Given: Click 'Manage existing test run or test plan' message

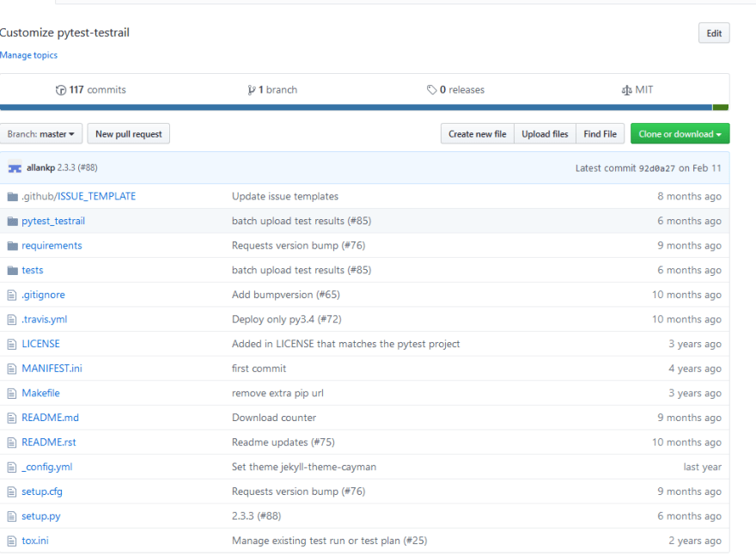Looking at the screenshot, I should 329,541.
